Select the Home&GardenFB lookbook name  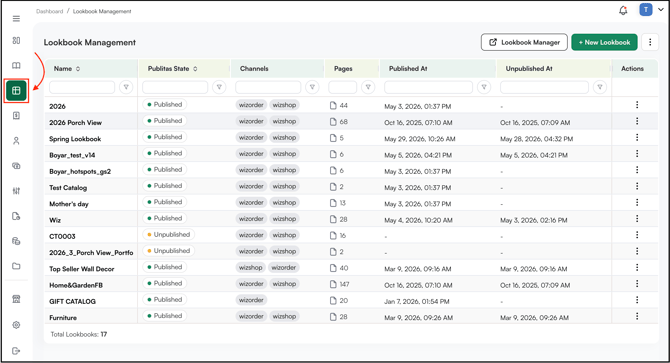76,285
